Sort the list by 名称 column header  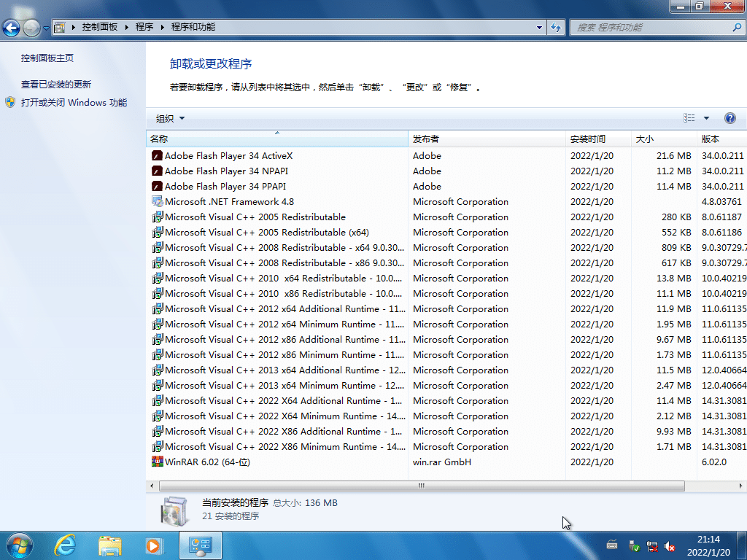pyautogui.click(x=276, y=139)
